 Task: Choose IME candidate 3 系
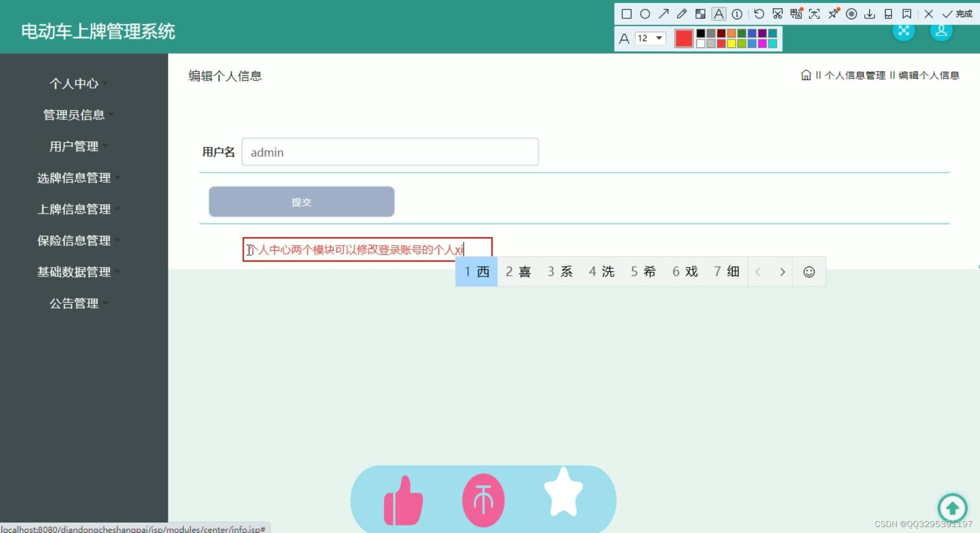[560, 272]
